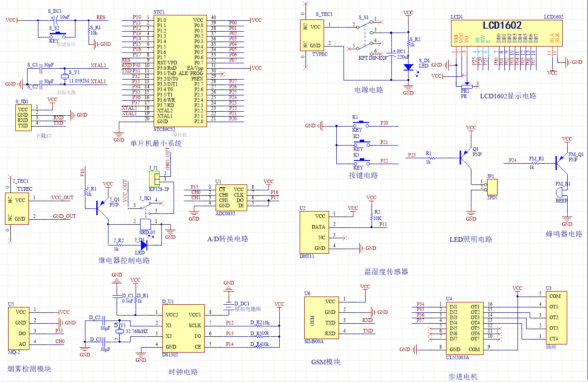Select the J_D1 relay indicator LED

144,245
